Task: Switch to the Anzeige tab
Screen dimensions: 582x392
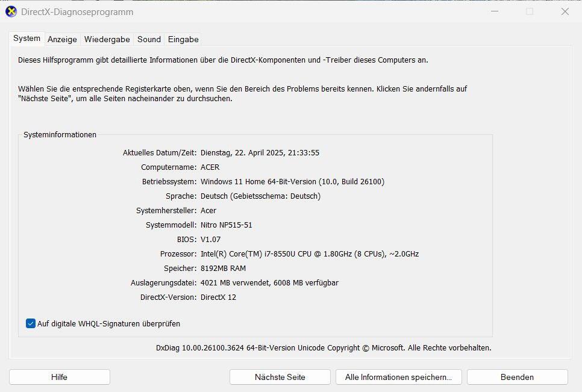Action: (62, 39)
